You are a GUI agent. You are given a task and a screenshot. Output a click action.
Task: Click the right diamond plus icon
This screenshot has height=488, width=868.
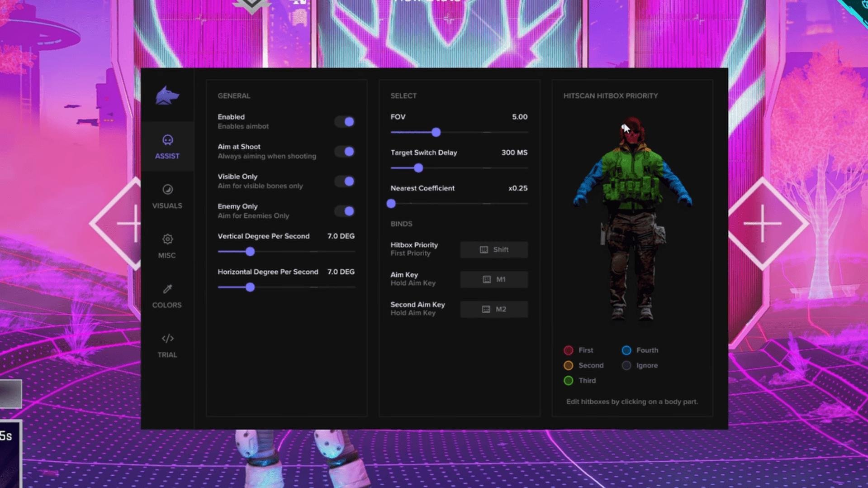pos(763,223)
